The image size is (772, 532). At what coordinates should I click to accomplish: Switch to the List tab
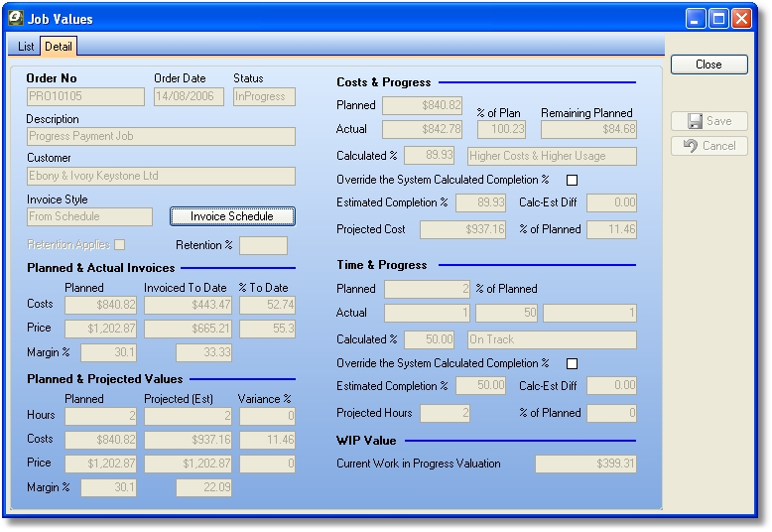coord(26,47)
